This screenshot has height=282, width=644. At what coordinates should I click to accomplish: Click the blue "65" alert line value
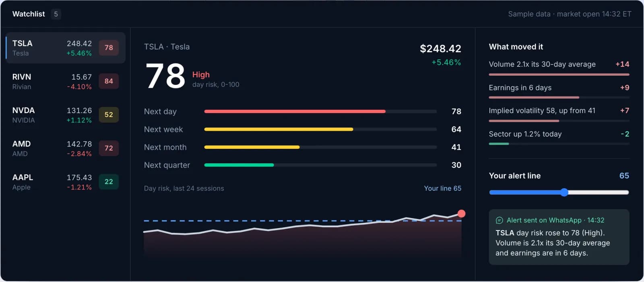click(x=624, y=176)
